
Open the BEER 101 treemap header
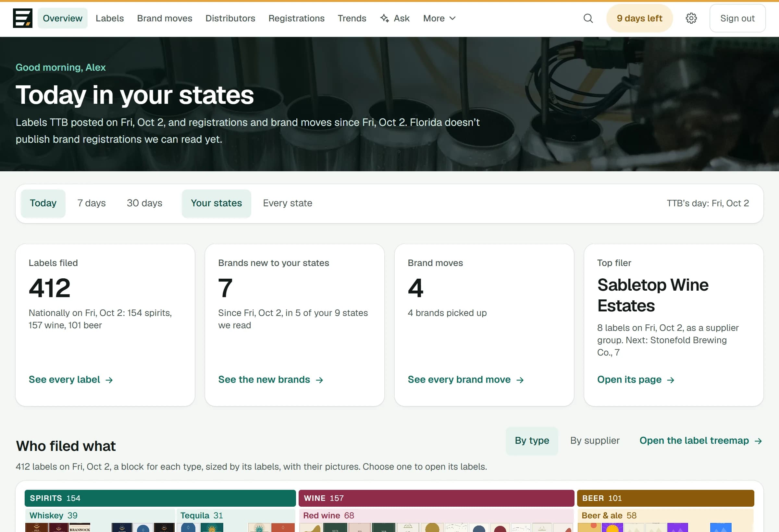coord(665,498)
